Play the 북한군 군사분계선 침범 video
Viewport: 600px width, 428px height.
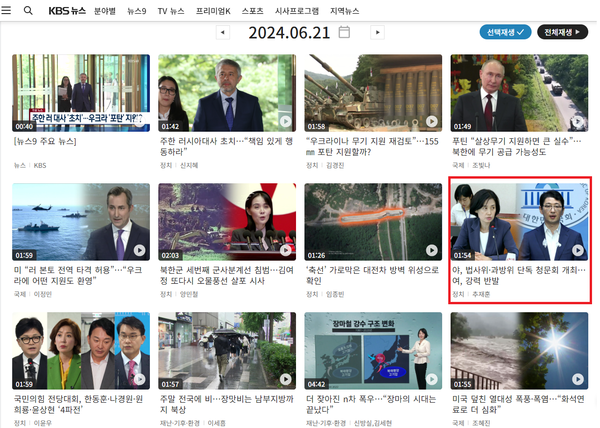point(285,251)
